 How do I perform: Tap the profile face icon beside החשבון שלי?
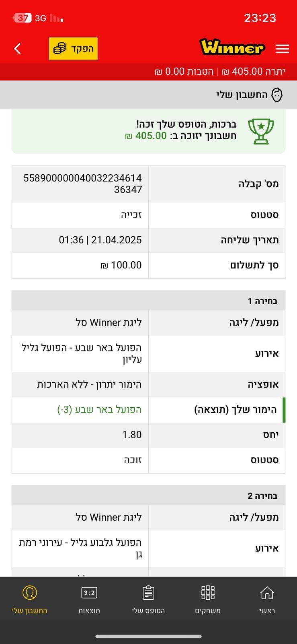[277, 95]
